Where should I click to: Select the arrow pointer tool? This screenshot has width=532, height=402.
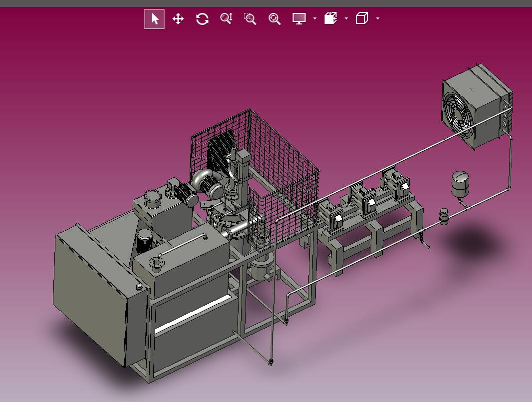point(154,19)
